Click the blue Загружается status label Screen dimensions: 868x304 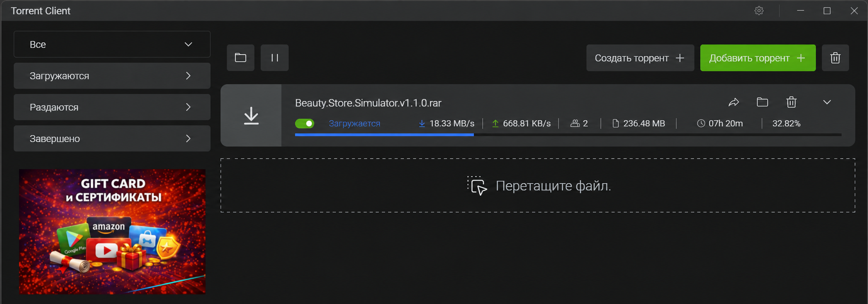[x=355, y=123]
